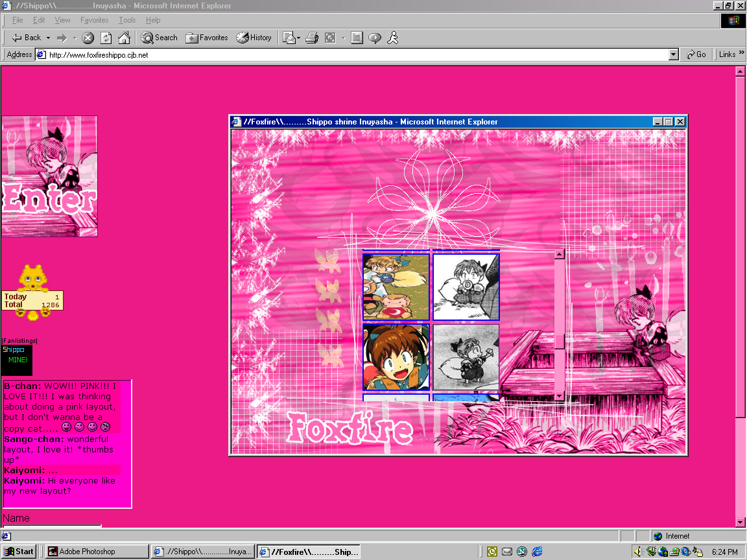The image size is (747, 560).
Task: Click the document page toolbar icon
Action: click(357, 38)
